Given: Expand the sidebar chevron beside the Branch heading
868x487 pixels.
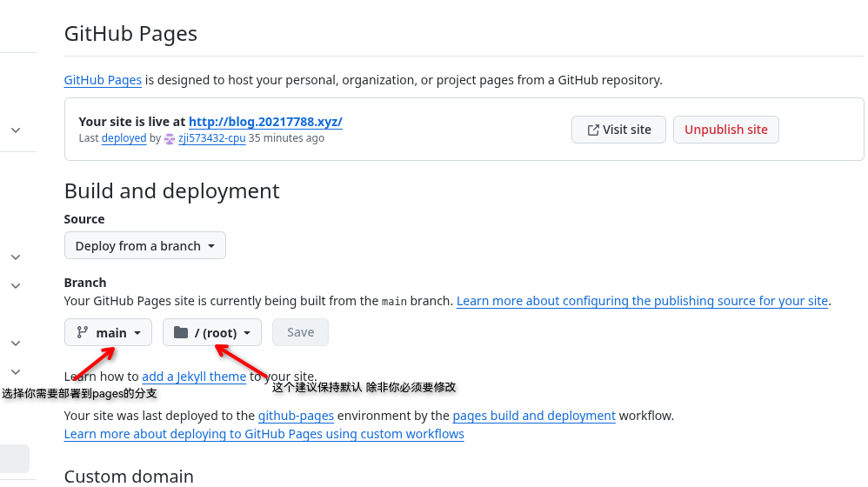Looking at the screenshot, I should pos(16,286).
